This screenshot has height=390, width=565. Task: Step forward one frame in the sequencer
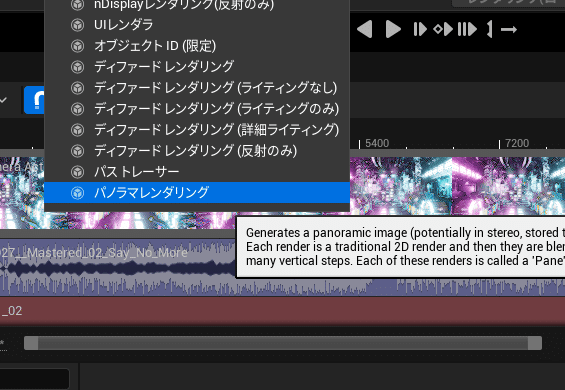coord(420,29)
